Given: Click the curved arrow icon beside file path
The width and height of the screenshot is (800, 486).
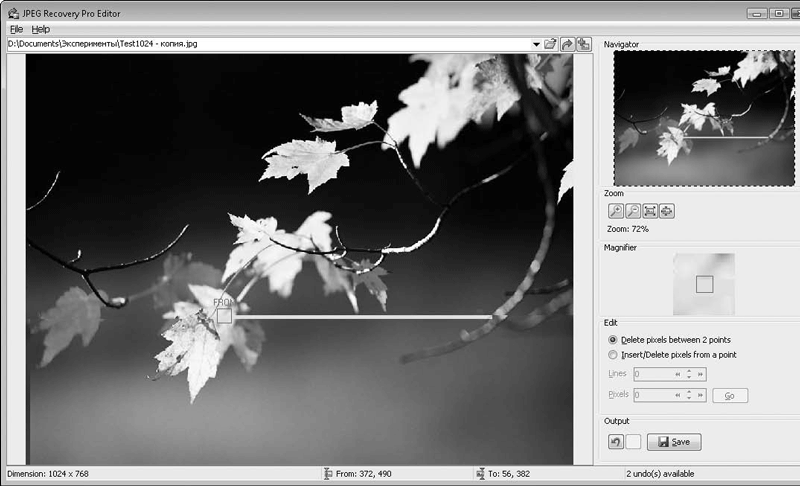Looking at the screenshot, I should click(566, 44).
